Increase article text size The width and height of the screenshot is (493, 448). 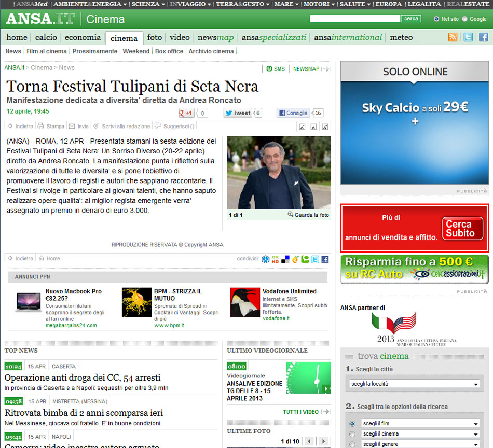(325, 127)
